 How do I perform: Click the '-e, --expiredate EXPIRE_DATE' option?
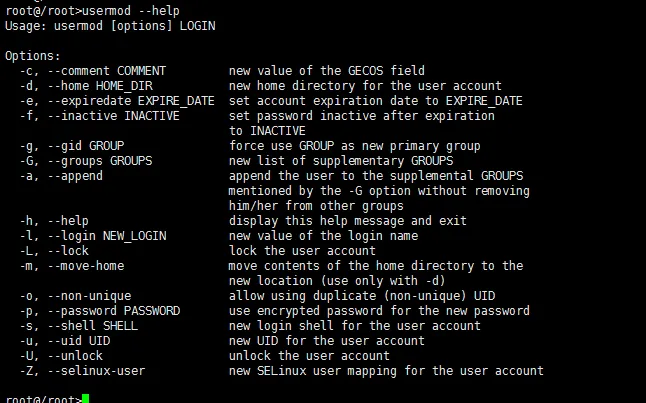pos(102,100)
